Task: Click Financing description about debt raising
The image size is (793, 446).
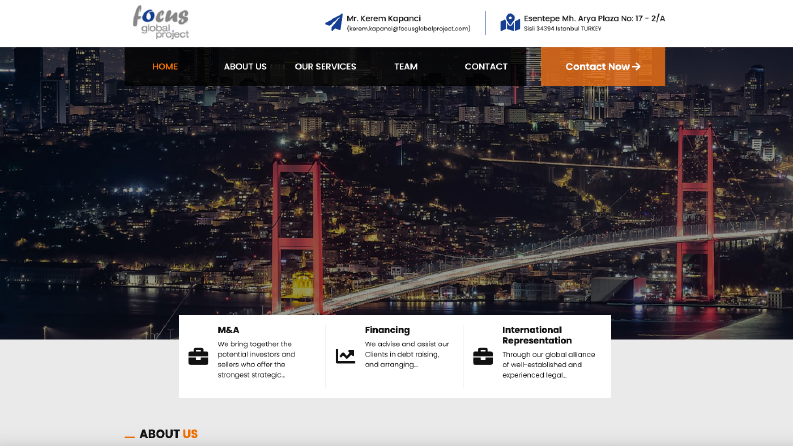Action: coord(407,354)
